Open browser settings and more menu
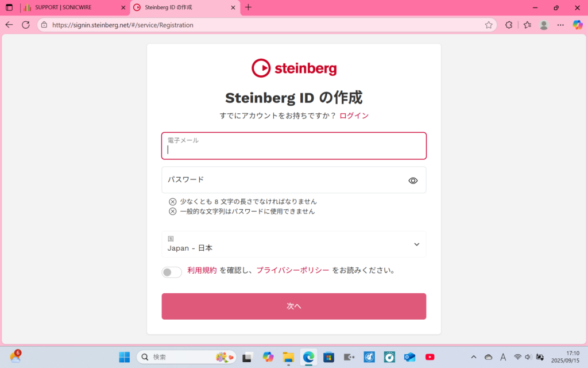 tap(560, 25)
